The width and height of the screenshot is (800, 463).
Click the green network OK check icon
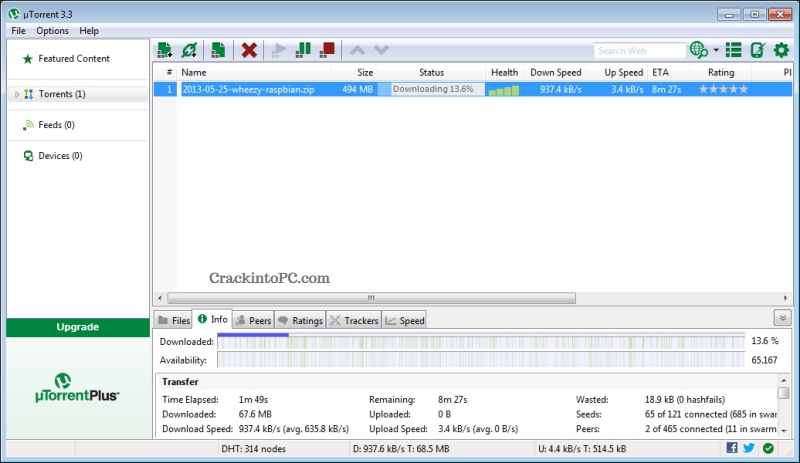pyautogui.click(x=768, y=448)
